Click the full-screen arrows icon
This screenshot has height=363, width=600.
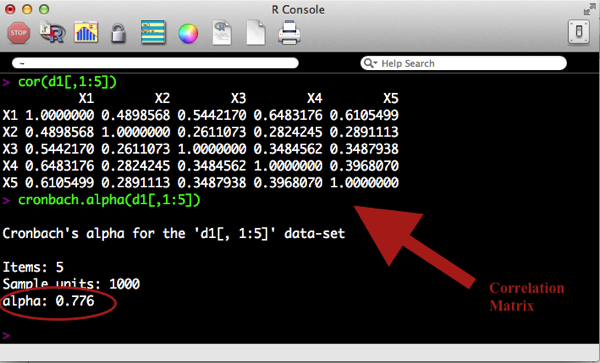tap(589, 10)
